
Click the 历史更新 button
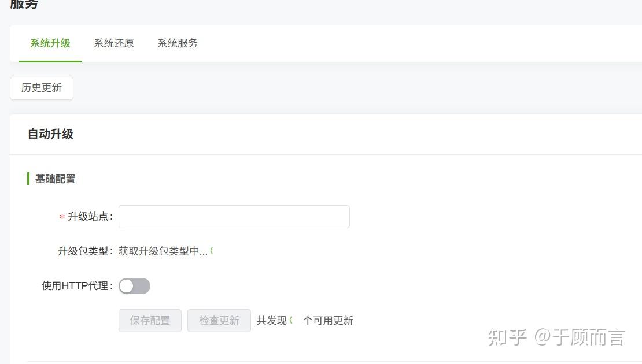coord(42,88)
